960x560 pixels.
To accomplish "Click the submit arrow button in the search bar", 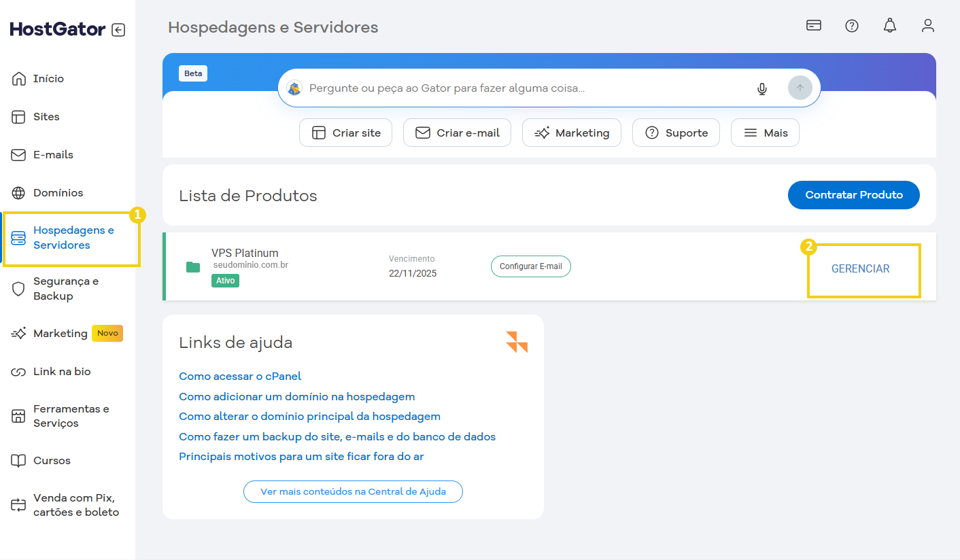I will 800,88.
